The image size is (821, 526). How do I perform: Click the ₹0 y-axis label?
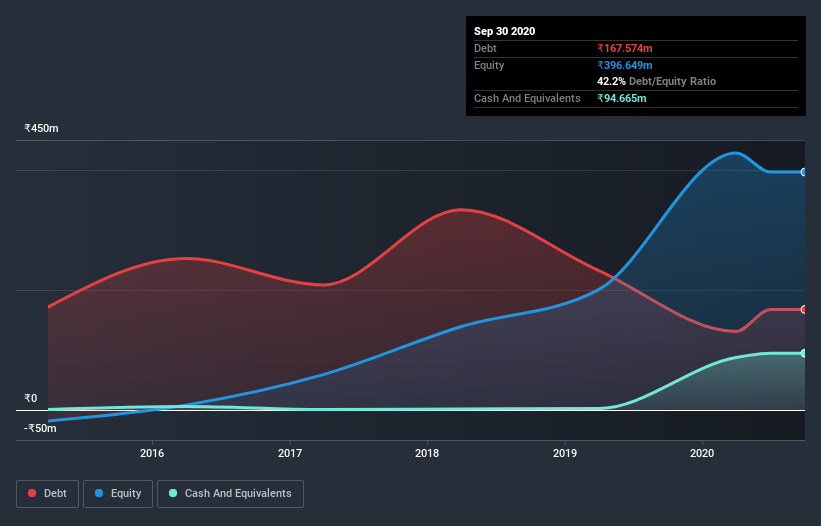pos(31,398)
